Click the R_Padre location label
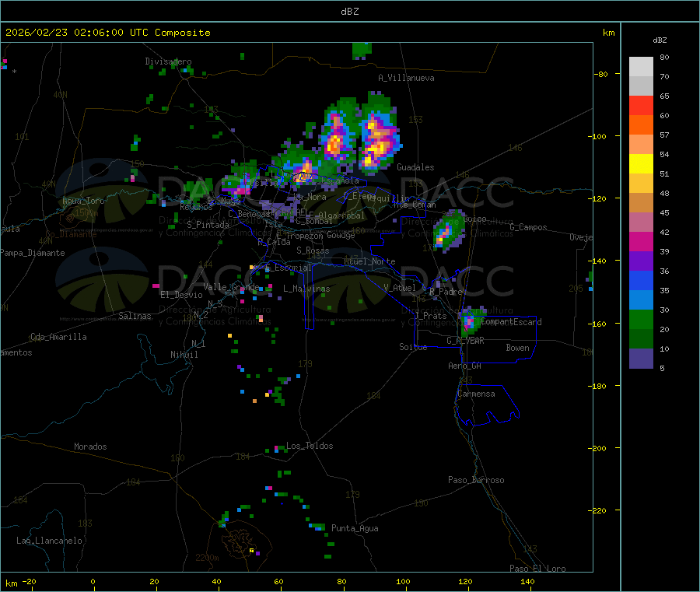700x592 pixels. coord(446,292)
